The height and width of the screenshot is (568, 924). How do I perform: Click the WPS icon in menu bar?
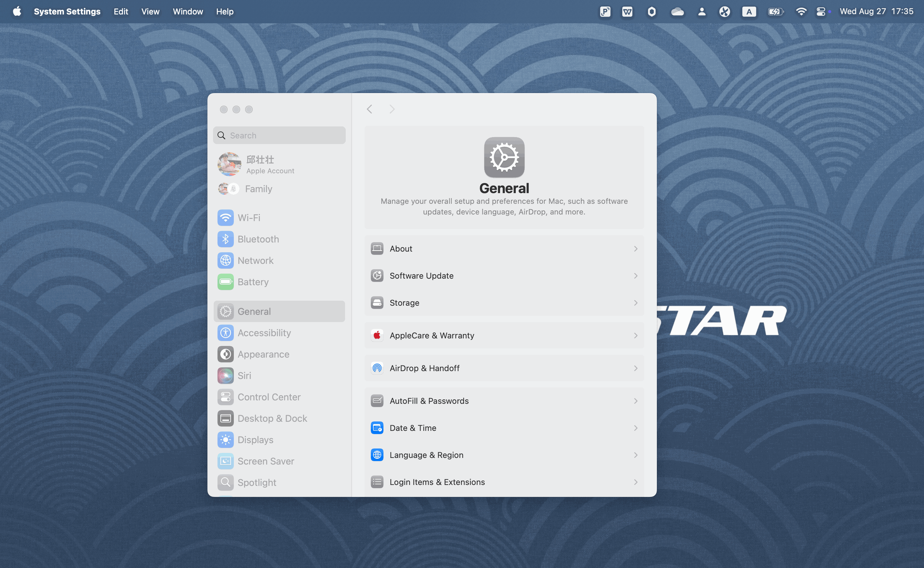click(627, 12)
